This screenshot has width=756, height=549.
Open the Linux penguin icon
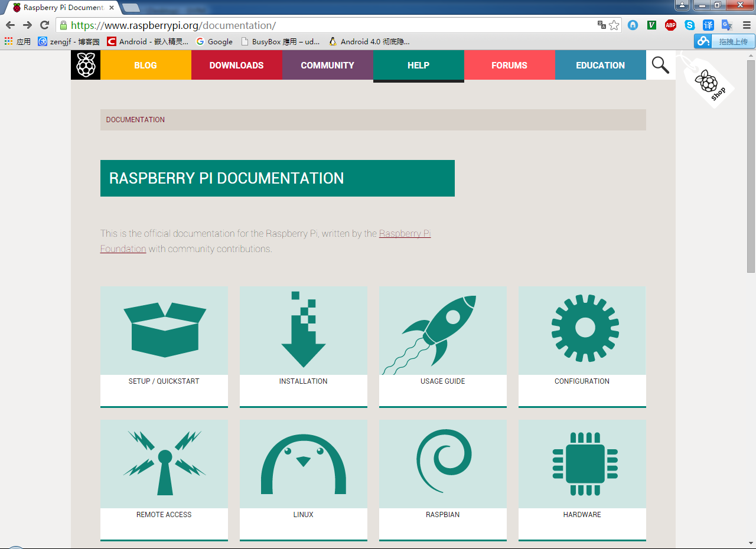coord(304,464)
